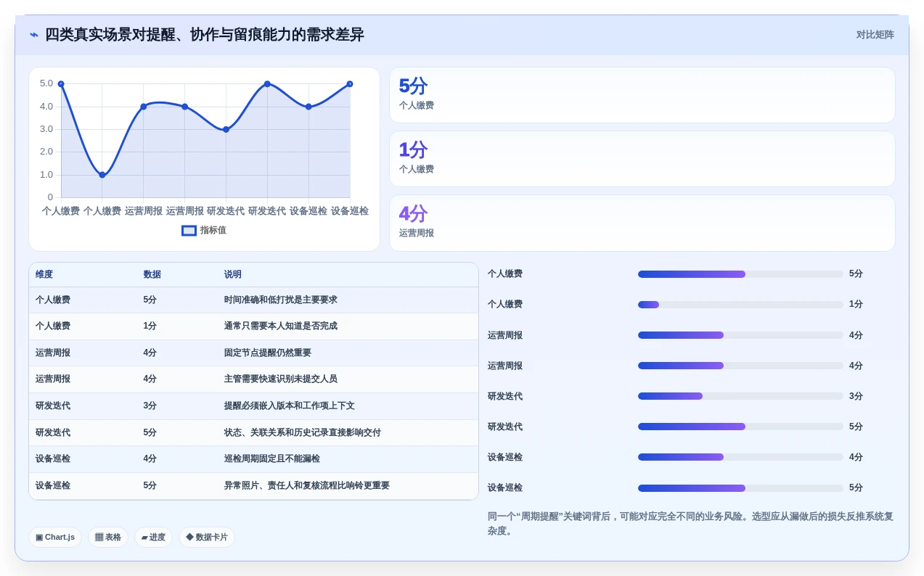
Task: Click the 设备巡检 5分 progress bar
Action: [x=740, y=488]
